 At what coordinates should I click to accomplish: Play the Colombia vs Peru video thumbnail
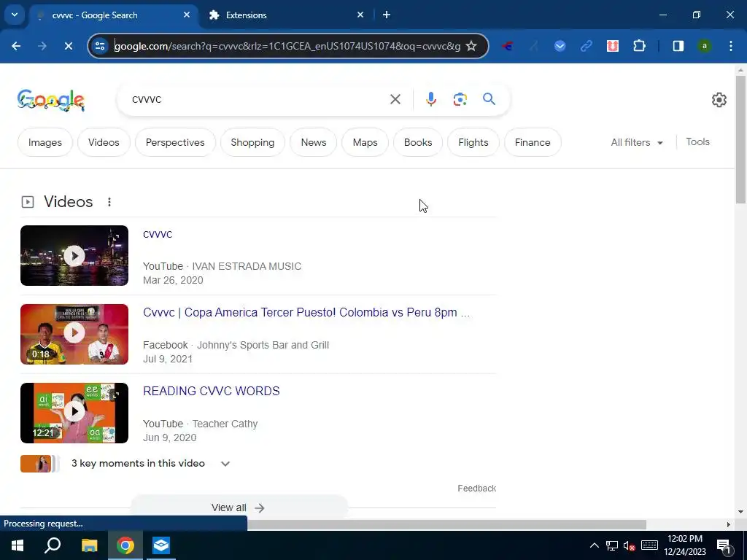pos(74,334)
